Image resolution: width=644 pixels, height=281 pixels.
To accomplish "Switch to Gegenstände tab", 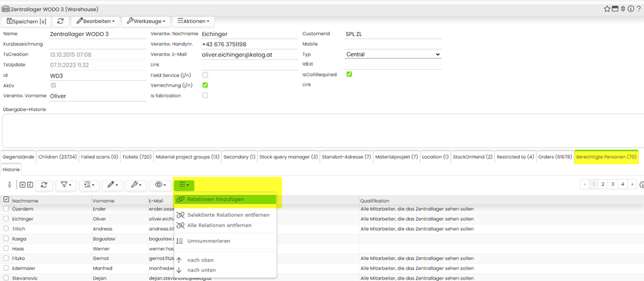I will point(19,157).
